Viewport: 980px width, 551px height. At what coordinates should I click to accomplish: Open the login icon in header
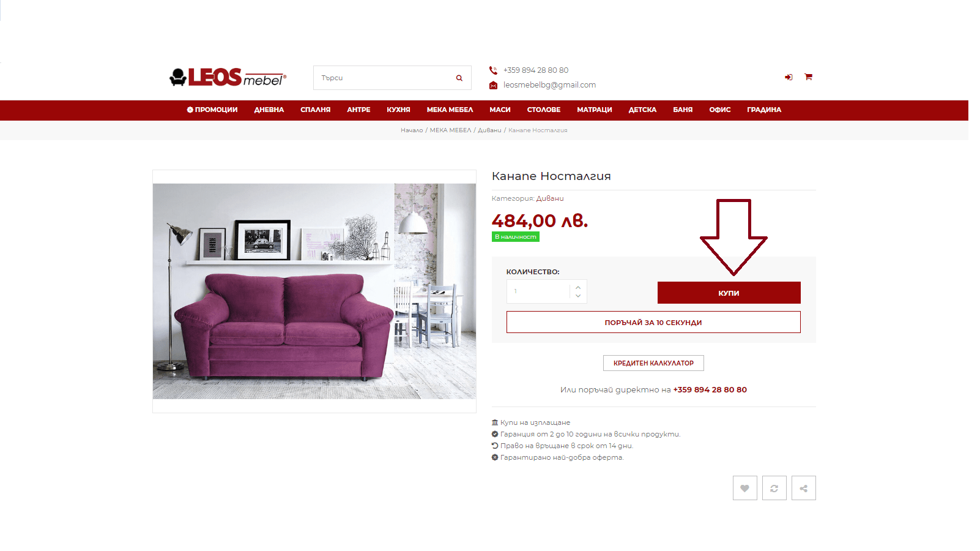[789, 77]
